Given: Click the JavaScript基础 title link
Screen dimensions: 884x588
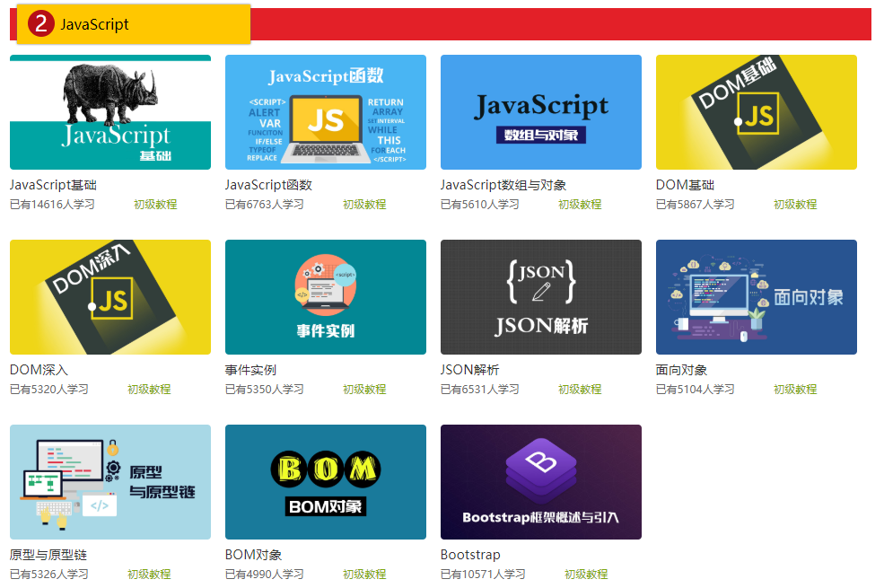Looking at the screenshot, I should point(54,185).
